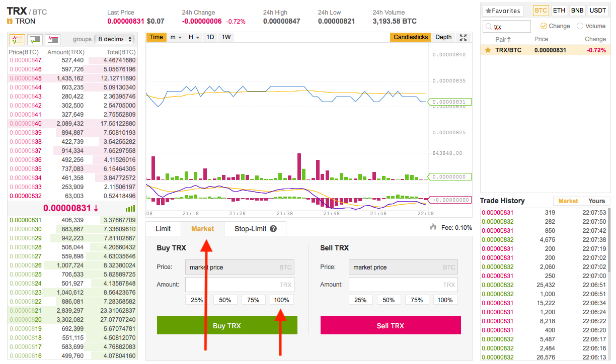Click buy order priced 0.00000816
616x364 pixels.
click(x=72, y=356)
